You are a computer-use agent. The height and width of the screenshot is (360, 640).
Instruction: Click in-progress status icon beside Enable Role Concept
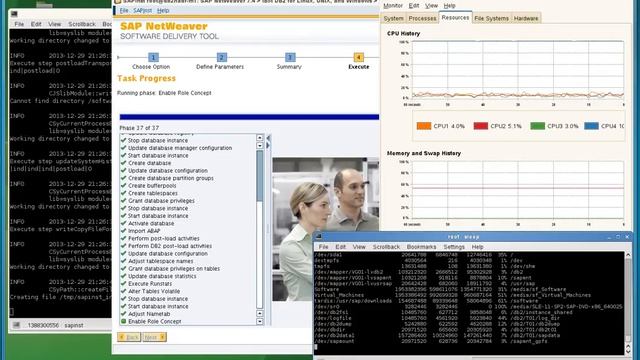point(124,321)
